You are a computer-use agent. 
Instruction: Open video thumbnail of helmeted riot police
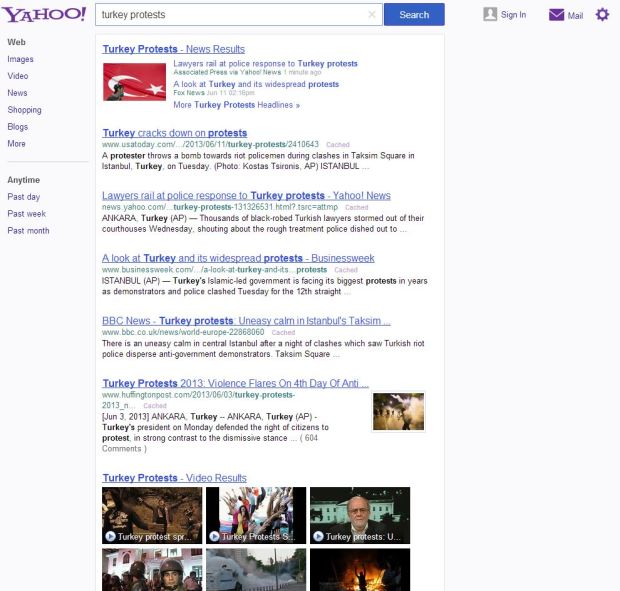point(152,569)
